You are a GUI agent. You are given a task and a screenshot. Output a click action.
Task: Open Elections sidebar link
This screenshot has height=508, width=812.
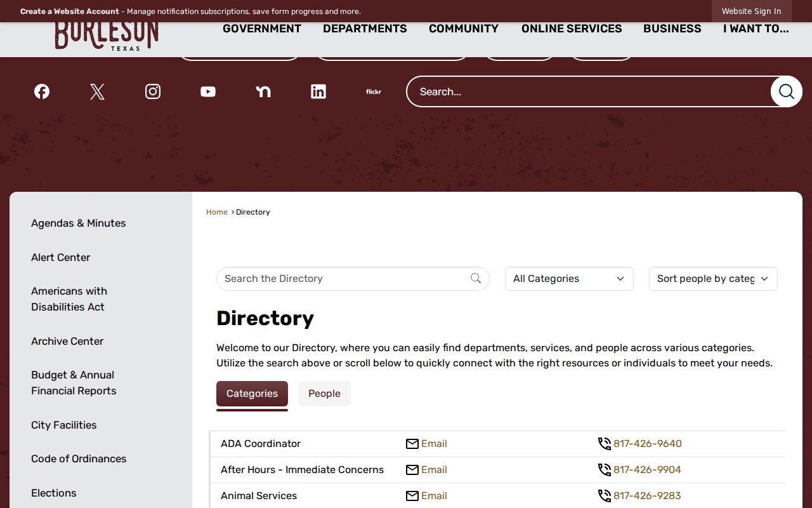click(54, 493)
